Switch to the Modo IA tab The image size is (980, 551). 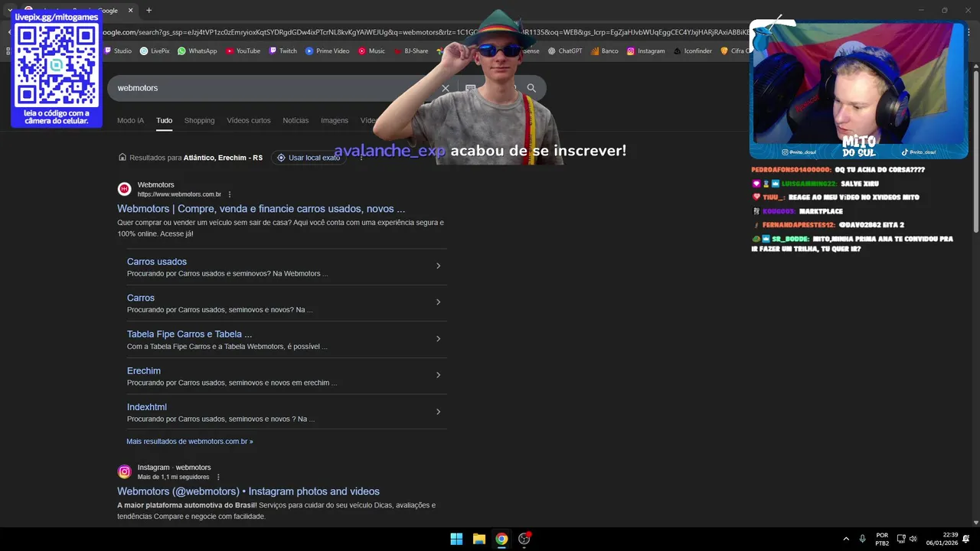(x=130, y=120)
